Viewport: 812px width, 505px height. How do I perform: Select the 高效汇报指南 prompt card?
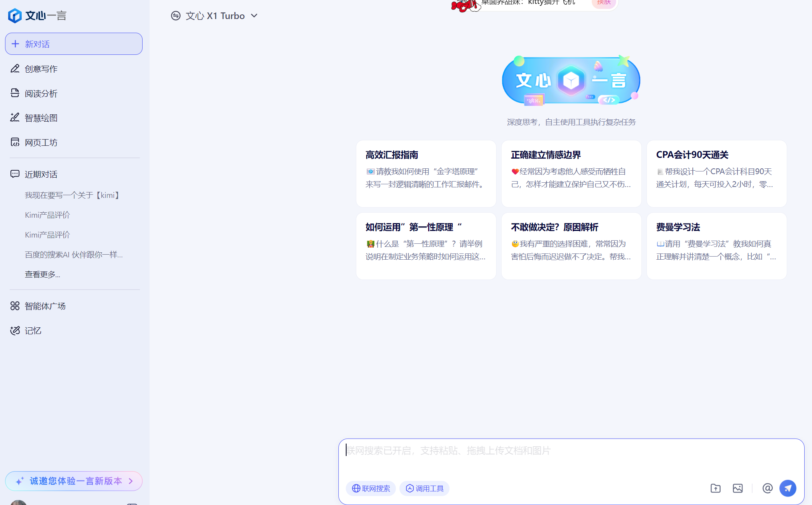426,174
